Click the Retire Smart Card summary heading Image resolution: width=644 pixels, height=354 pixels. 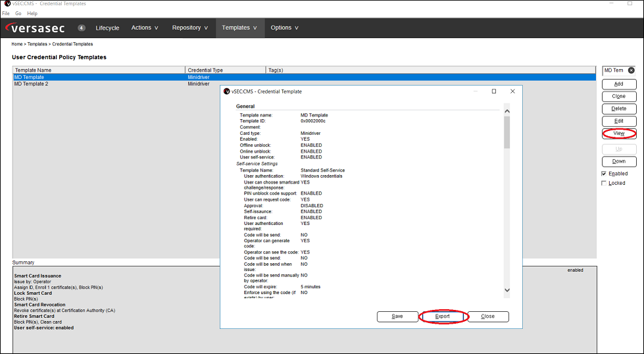(34, 316)
